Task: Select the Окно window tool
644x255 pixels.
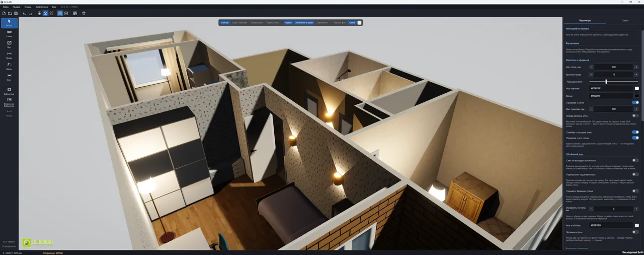Action: pyautogui.click(x=9, y=77)
